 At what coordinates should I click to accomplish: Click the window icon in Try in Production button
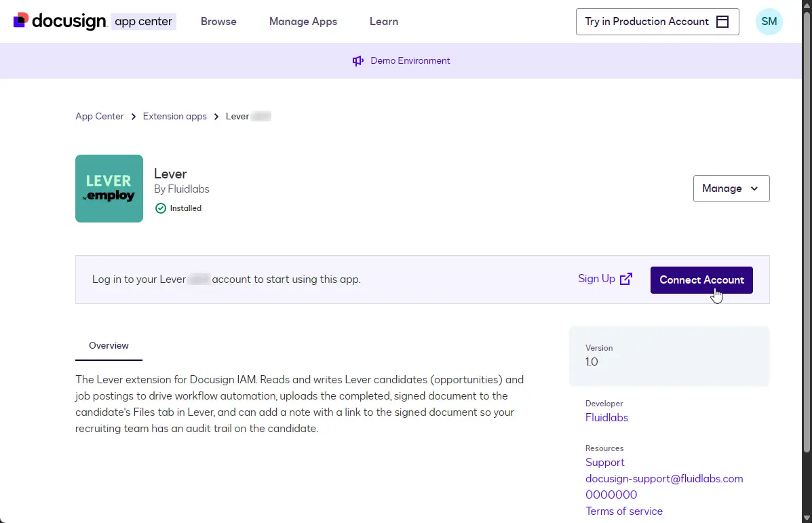(722, 22)
